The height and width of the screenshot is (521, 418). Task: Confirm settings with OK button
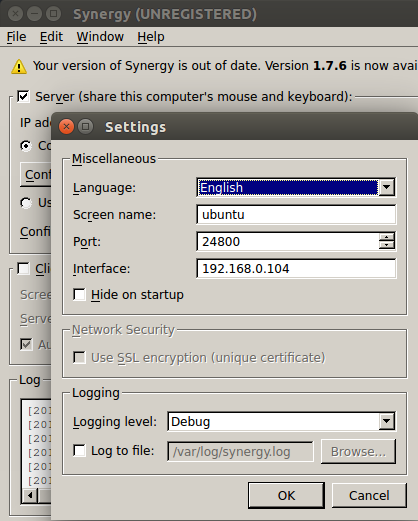point(286,495)
